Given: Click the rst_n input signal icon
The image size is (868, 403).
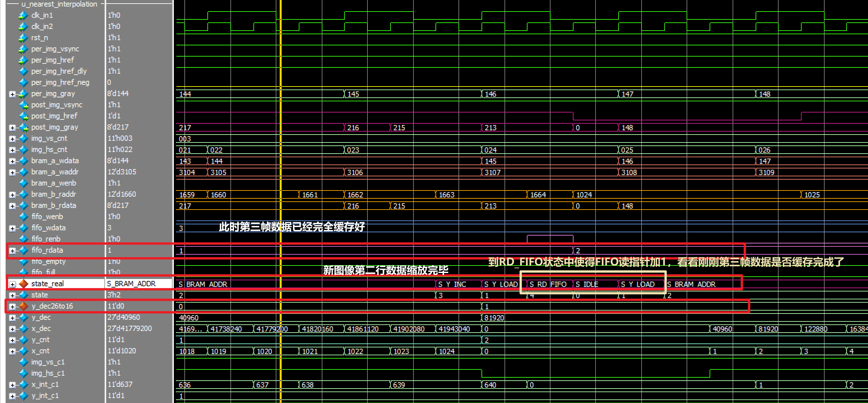Looking at the screenshot, I should [23, 38].
